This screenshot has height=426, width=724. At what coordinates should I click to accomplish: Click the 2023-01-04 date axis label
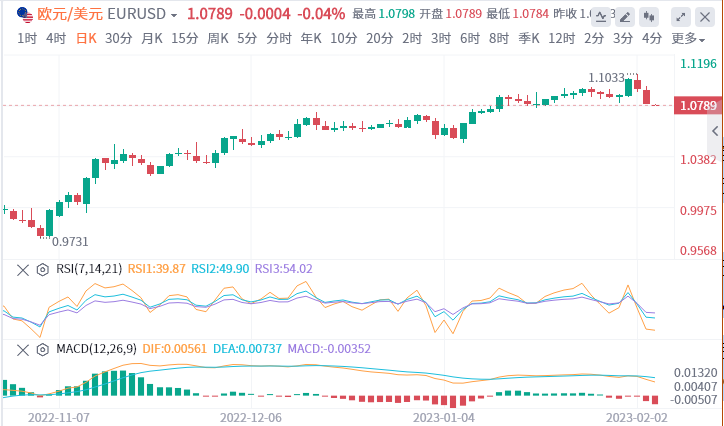click(x=444, y=418)
